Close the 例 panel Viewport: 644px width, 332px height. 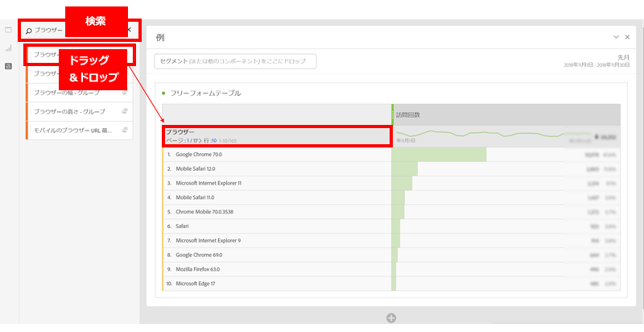[627, 37]
